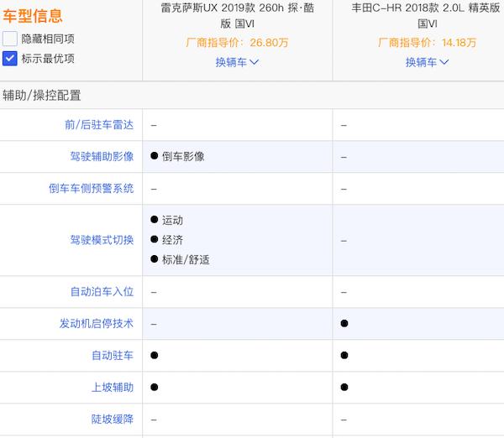
Task: Click the 自动驻车 dot in C-HR column
Action: coord(344,355)
